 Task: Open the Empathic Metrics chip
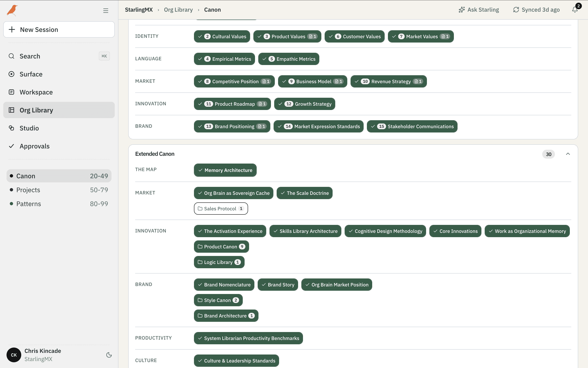(289, 59)
